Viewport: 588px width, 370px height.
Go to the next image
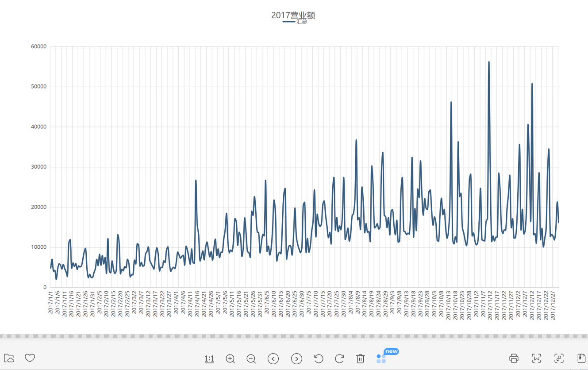click(x=296, y=358)
